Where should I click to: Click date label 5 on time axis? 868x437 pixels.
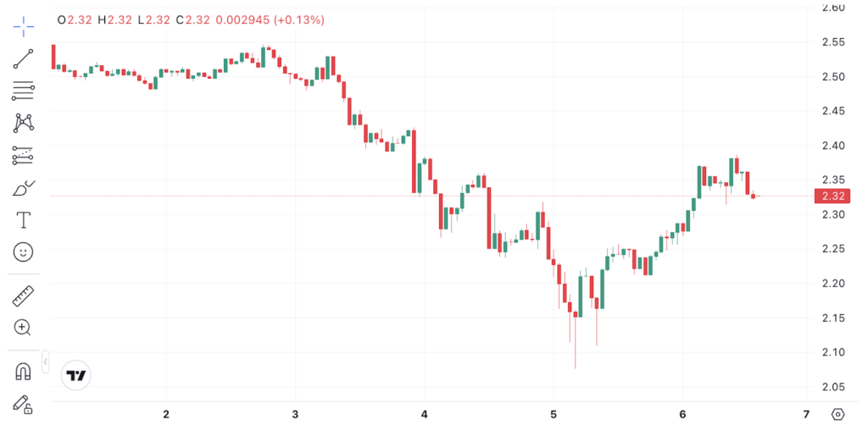click(x=553, y=414)
